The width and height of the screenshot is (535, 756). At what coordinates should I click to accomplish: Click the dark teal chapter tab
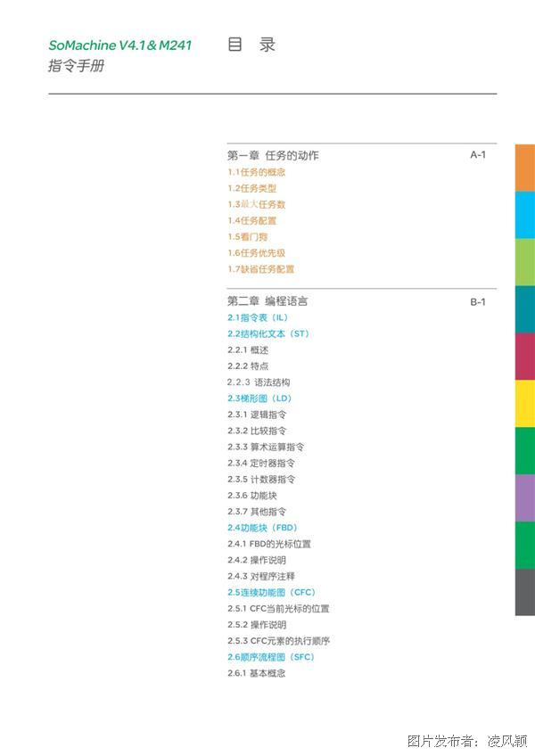[x=525, y=309]
